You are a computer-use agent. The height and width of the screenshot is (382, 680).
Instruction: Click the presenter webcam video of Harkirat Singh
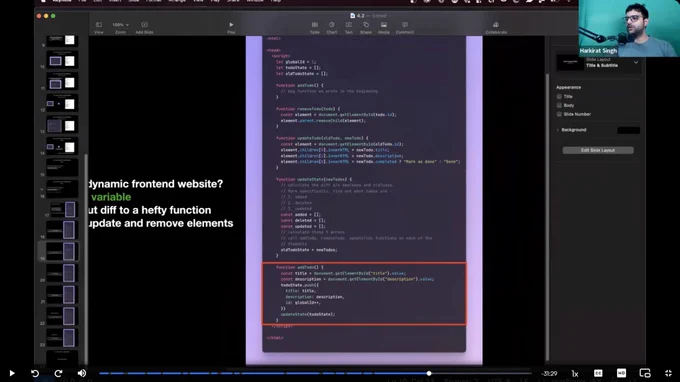[629, 28]
